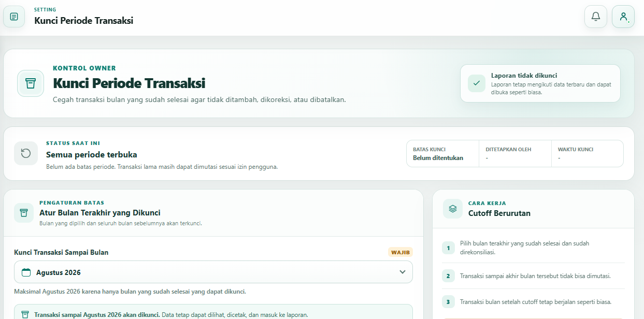Click 'Laporan tidak dikunci' title
Viewport: 644px width, 319px height.
pos(524,75)
